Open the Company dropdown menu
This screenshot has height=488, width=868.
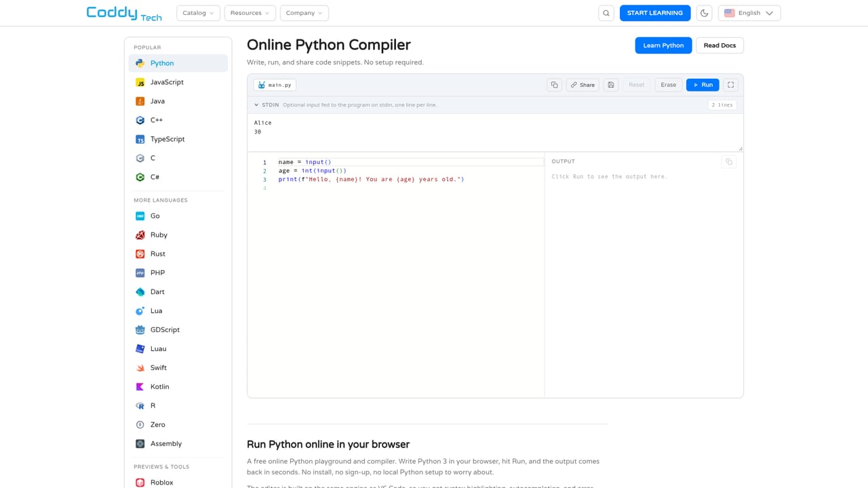(304, 13)
